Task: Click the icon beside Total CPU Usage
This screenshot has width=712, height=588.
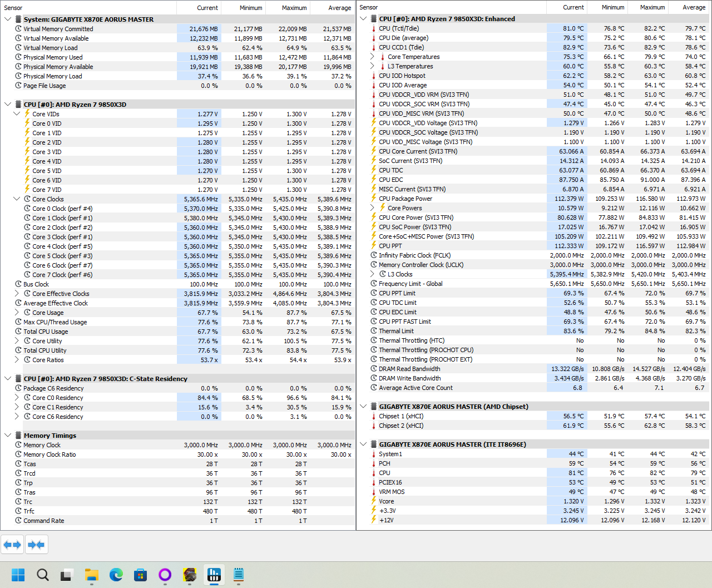Action: [x=18, y=332]
